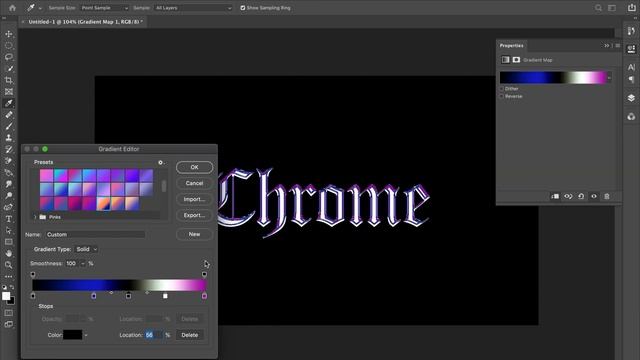The width and height of the screenshot is (640, 360).
Task: Select the Elliptical Marquee tool
Action: click(9, 46)
